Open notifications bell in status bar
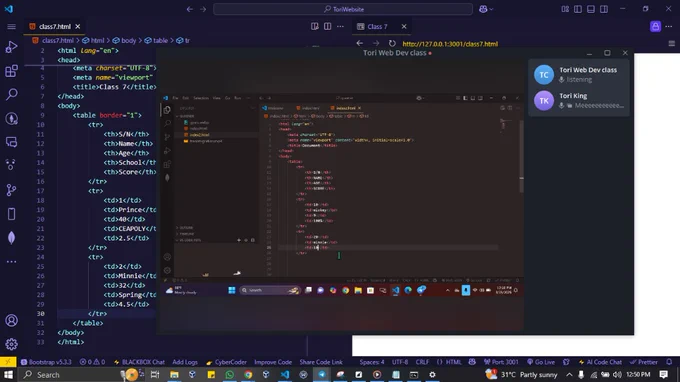The height and width of the screenshot is (382, 680). tap(669, 362)
